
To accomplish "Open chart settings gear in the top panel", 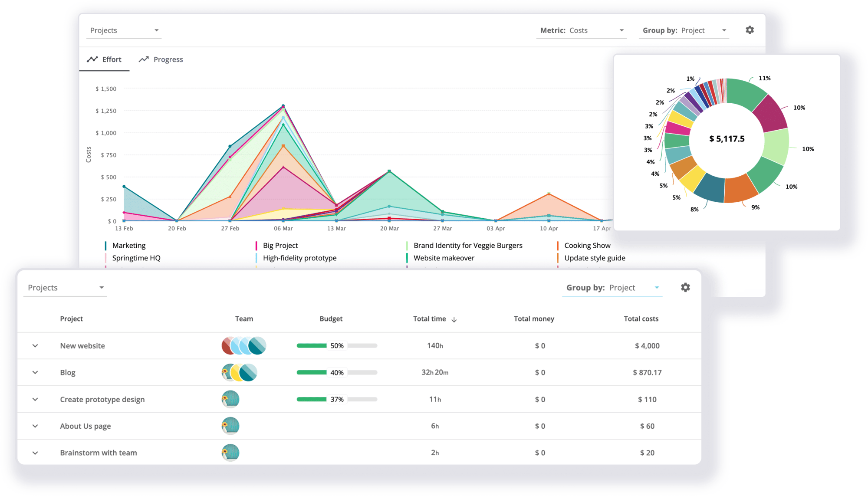I will [x=750, y=30].
